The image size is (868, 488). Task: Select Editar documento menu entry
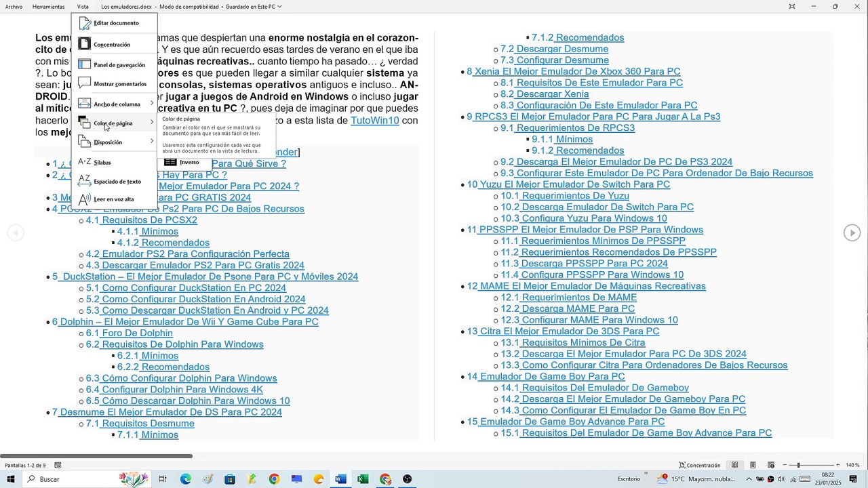point(115,23)
